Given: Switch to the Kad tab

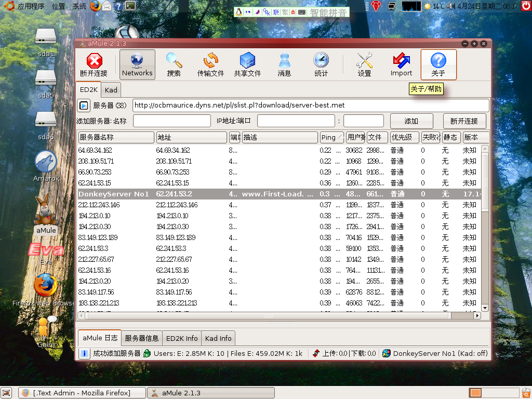Looking at the screenshot, I should (x=111, y=90).
